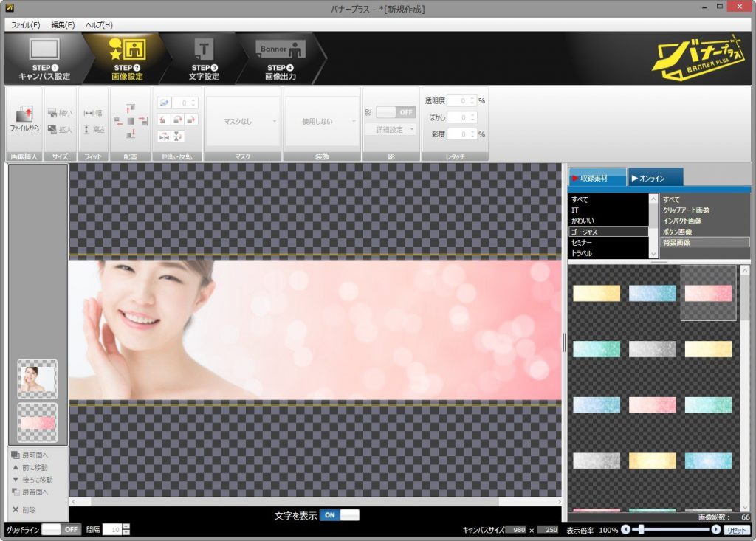The width and height of the screenshot is (756, 541).
Task: Click the free rotation angle icon
Action: tap(164, 103)
